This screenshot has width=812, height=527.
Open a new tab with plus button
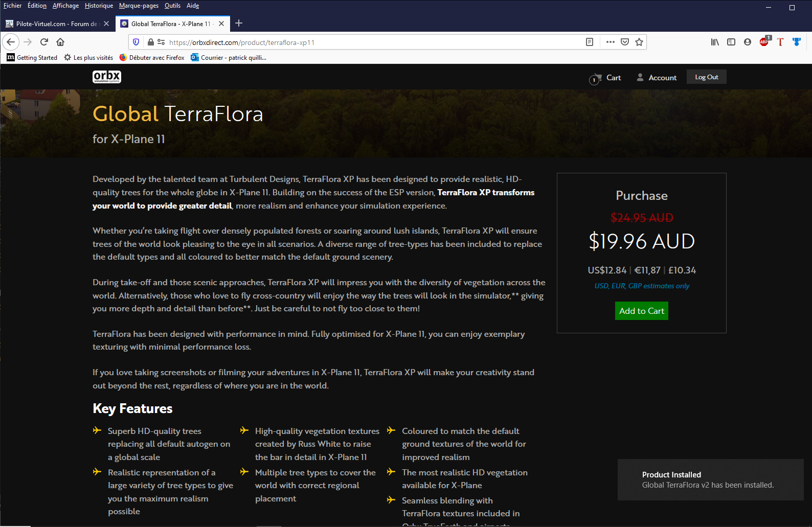point(239,23)
